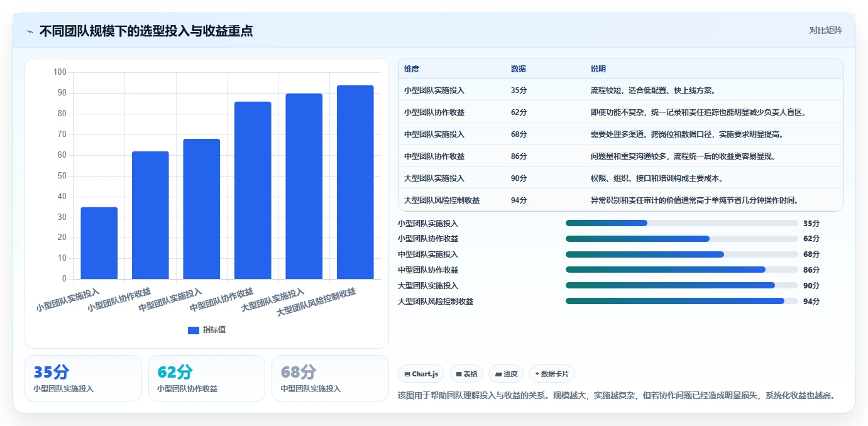Viewport: 868px width, 426px height.
Task: Click the 62分 value in the table
Action: [519, 112]
